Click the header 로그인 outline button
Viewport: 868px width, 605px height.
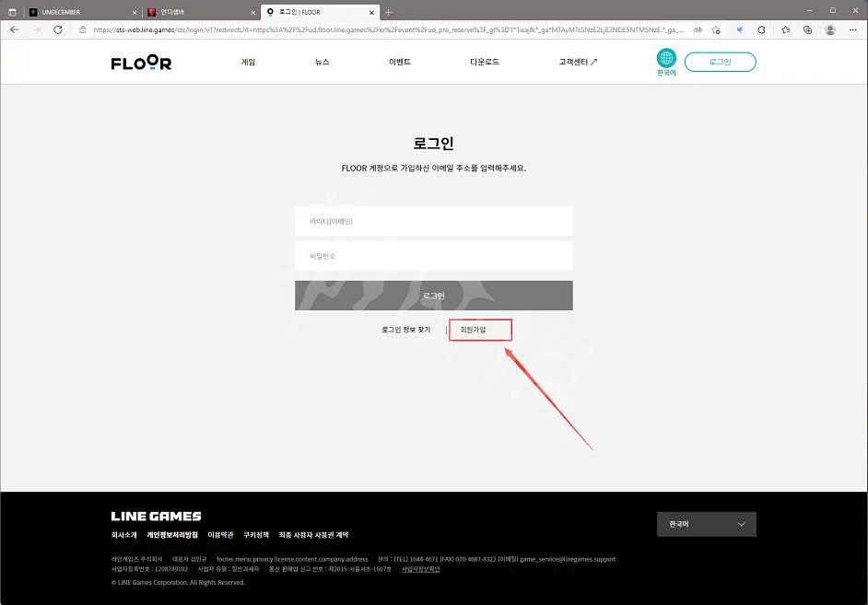(720, 62)
